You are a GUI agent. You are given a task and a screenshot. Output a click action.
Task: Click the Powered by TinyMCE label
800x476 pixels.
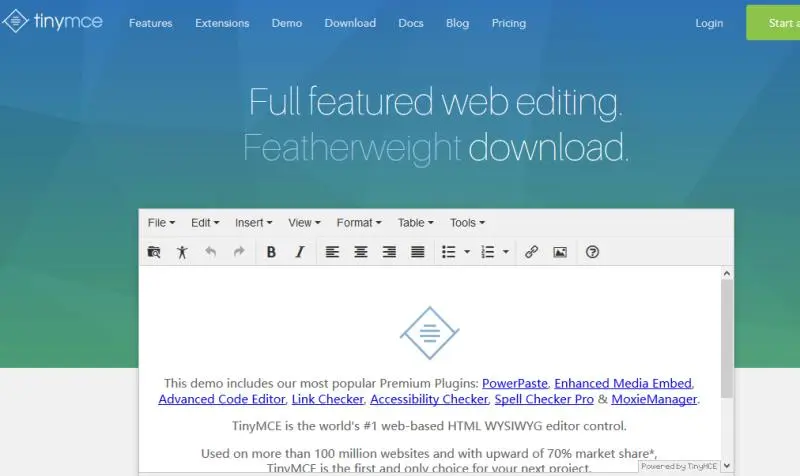coord(679,466)
